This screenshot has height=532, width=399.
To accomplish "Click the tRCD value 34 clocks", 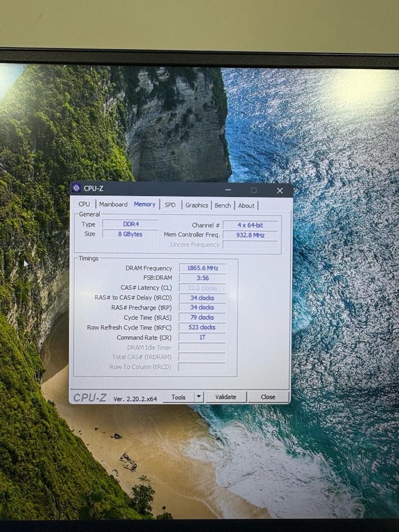I will (x=203, y=298).
